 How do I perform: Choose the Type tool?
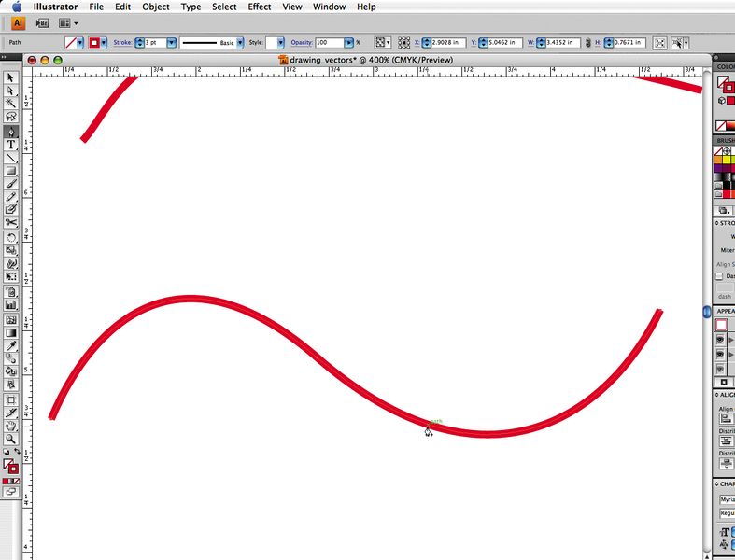[x=11, y=145]
